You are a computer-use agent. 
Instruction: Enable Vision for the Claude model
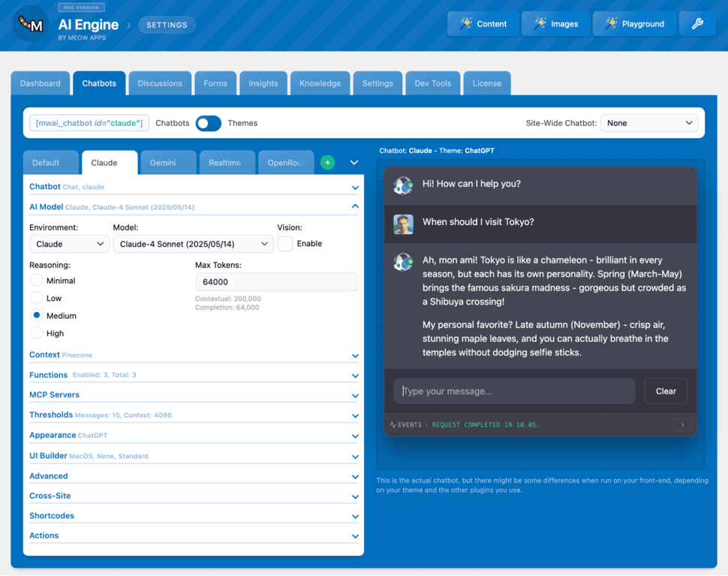click(284, 243)
